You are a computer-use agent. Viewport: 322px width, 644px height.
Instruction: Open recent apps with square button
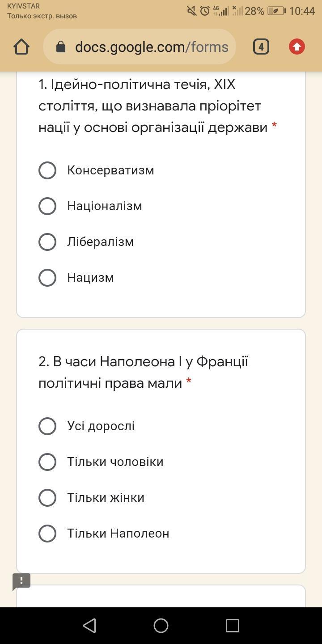232,625
